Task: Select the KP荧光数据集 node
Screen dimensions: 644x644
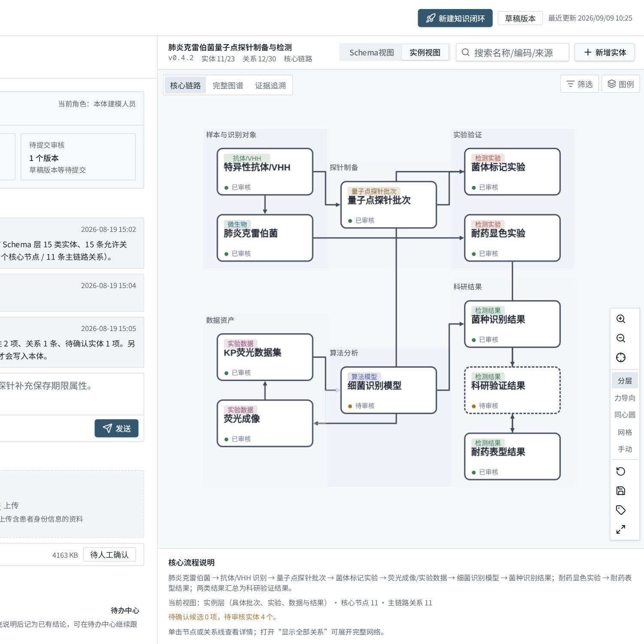Action: coord(265,357)
